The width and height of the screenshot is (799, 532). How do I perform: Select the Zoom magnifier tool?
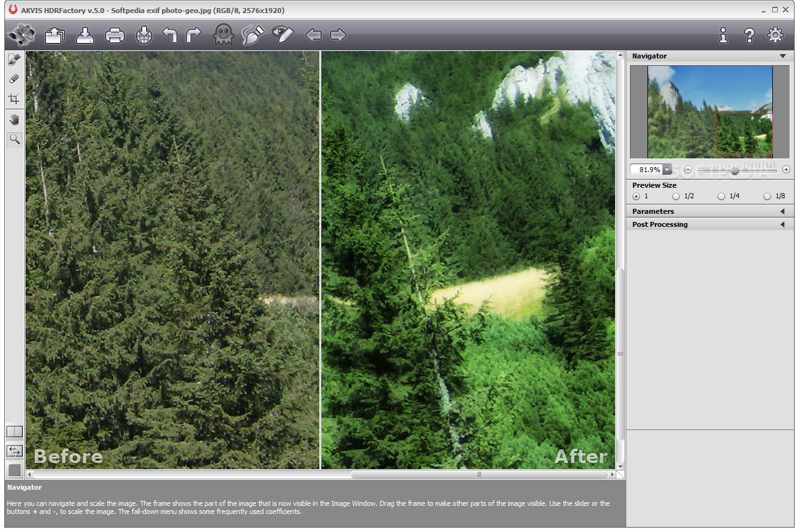tap(14, 139)
